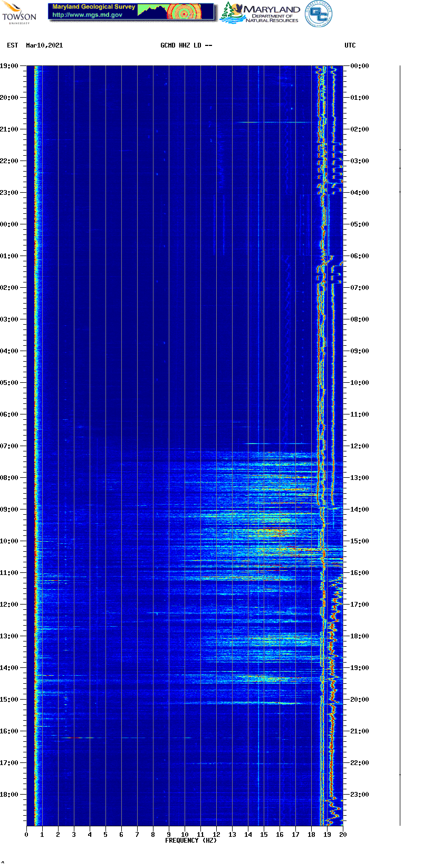Click the GCMD HHZ LD station title
This screenshot has width=423, height=868.
[186, 45]
